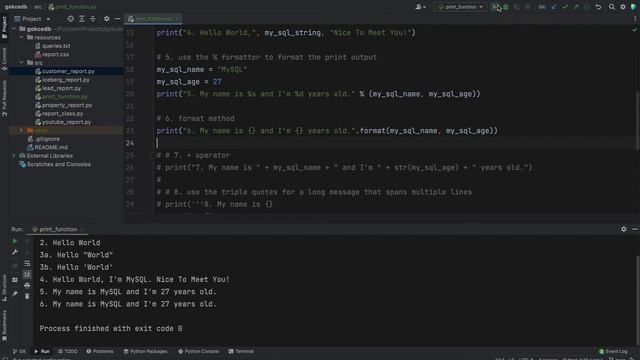Open editor tabs more-options dots
The height and width of the screenshot is (360, 640).
click(x=635, y=19)
